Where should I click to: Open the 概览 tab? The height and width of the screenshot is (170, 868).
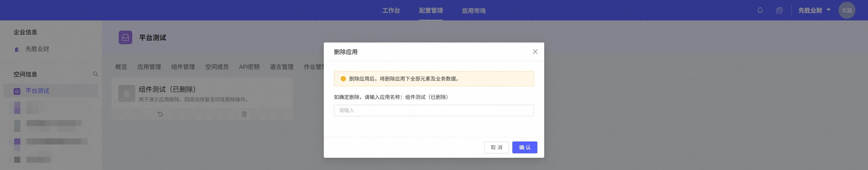coord(121,67)
